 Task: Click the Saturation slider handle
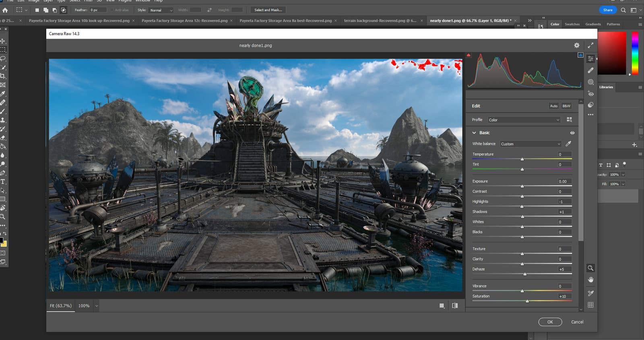[x=527, y=301]
